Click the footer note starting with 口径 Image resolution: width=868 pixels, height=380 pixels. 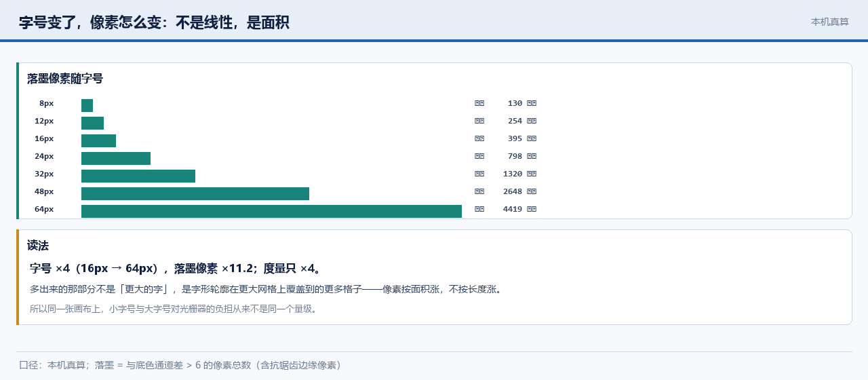click(x=180, y=365)
